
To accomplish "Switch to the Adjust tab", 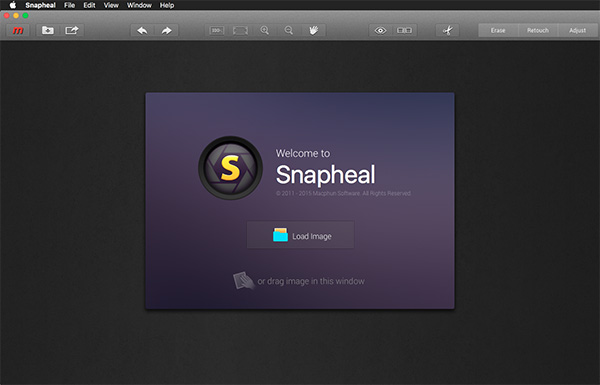I will 577,30.
